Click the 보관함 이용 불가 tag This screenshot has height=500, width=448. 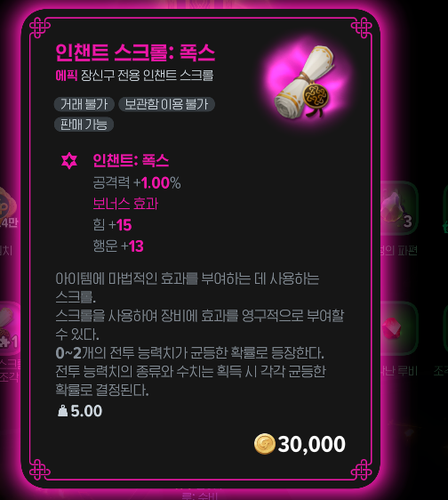(x=166, y=104)
